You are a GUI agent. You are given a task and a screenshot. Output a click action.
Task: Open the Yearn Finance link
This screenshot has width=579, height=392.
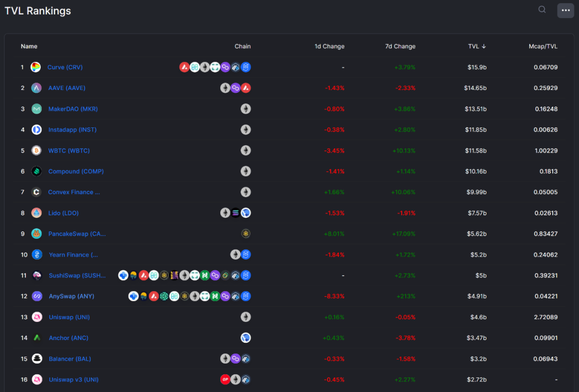coord(73,254)
